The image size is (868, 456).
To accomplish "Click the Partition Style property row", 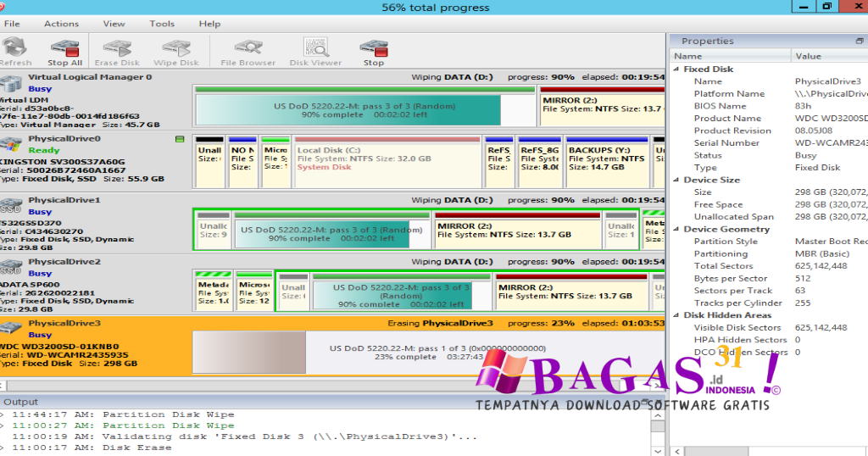I will click(769, 242).
